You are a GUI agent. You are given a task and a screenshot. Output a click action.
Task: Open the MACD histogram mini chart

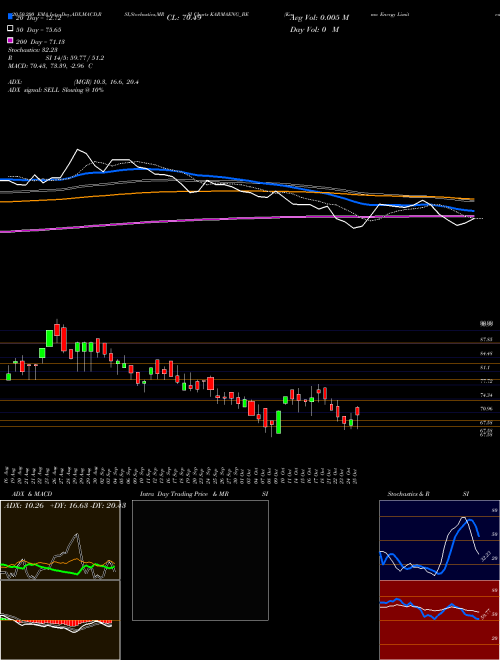pyautogui.click(x=60, y=620)
